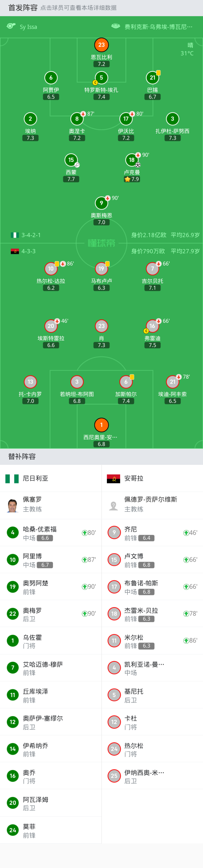203x868 pixels.
Task: Click the Angola coach placeholder avatar
Action: pyautogui.click(x=114, y=505)
